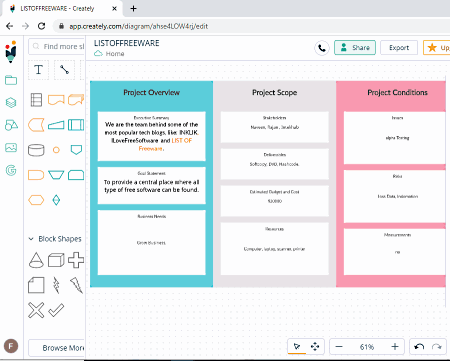Click Browse More shapes button
Image resolution: width=450 pixels, height=361 pixels.
57,348
